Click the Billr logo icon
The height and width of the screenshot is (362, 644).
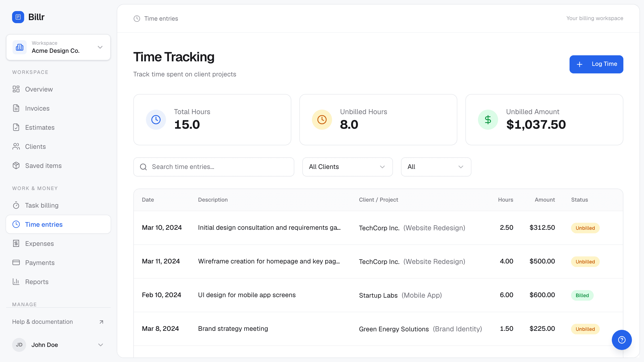[x=18, y=17]
